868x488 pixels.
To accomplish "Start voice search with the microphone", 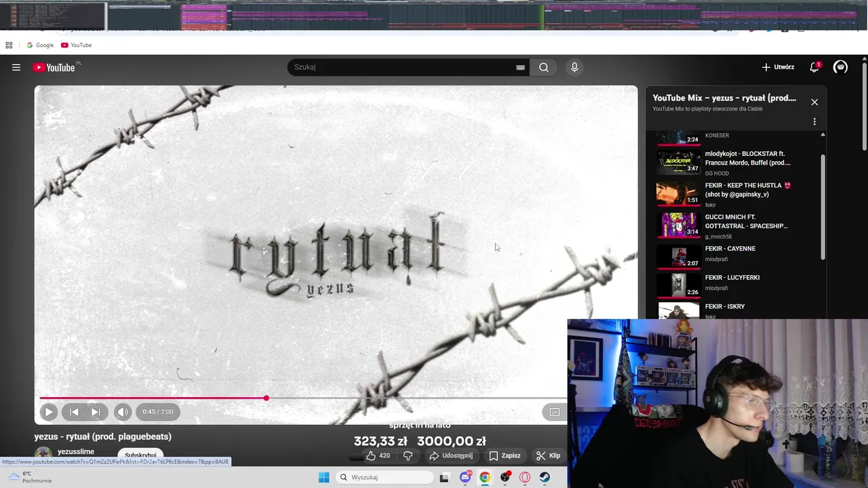I will (x=574, y=67).
